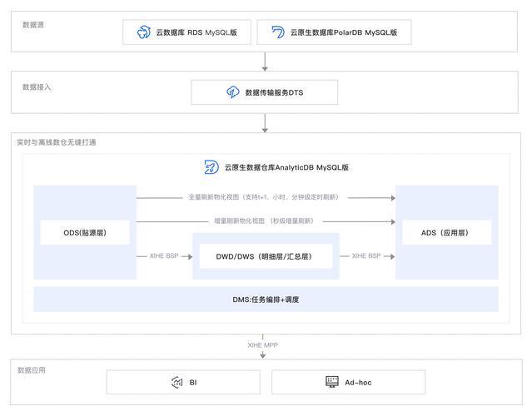Screen dimensions: 532x416
Task: Click the DMS:任务编排+调度 bar
Action: point(266,300)
